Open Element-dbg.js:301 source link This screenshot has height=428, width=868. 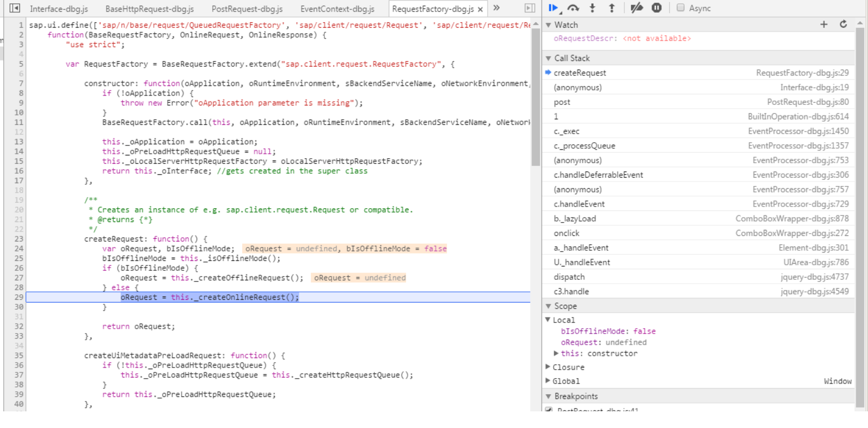tap(814, 248)
